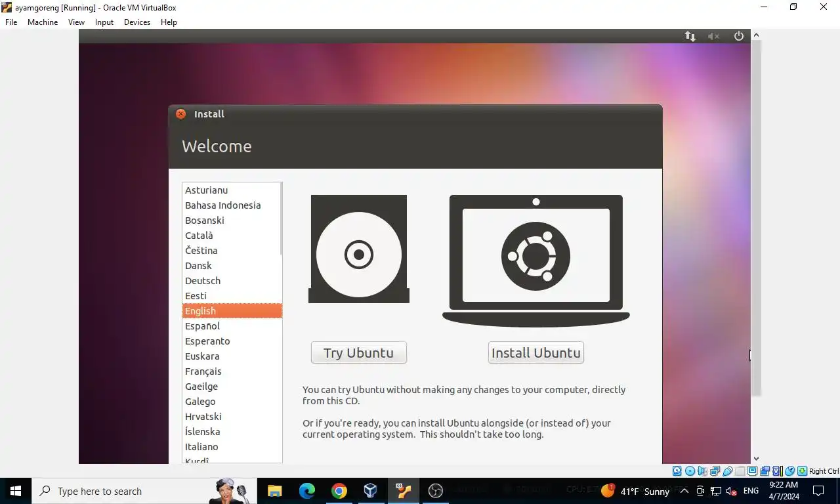Screen dimensions: 840x504
Task: Click the mouse integration status icon
Action: point(789,471)
